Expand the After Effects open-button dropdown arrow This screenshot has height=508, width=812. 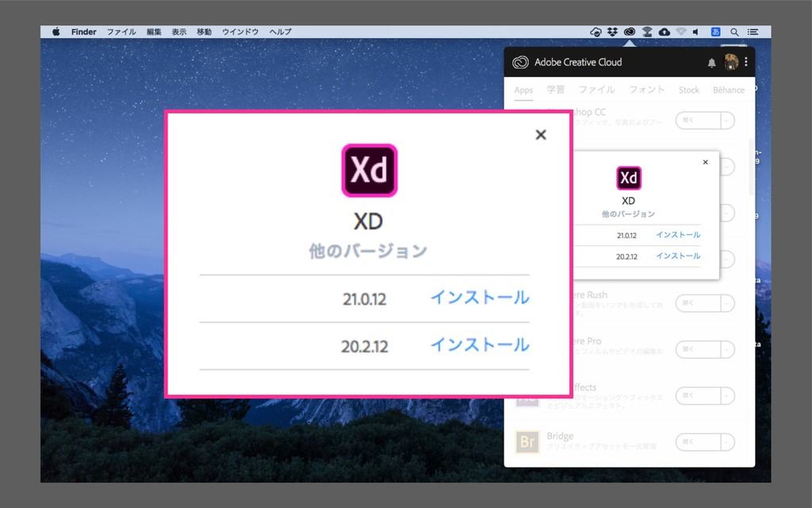[x=727, y=396]
